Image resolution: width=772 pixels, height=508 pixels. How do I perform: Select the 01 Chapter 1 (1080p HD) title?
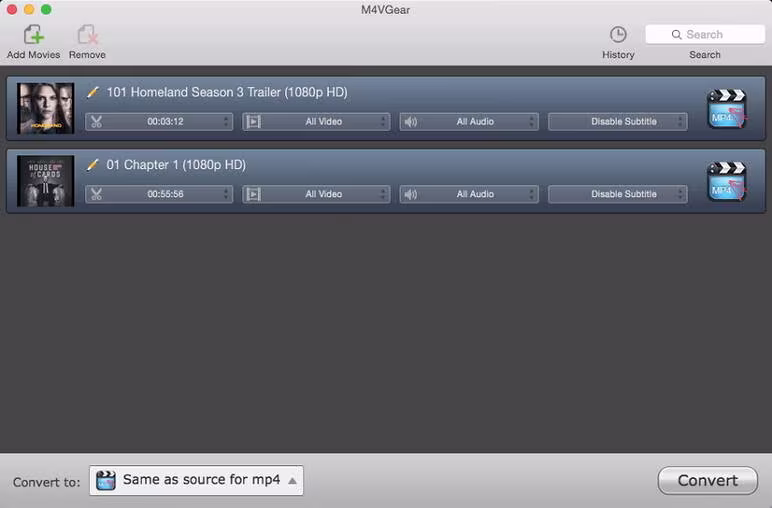[176, 165]
